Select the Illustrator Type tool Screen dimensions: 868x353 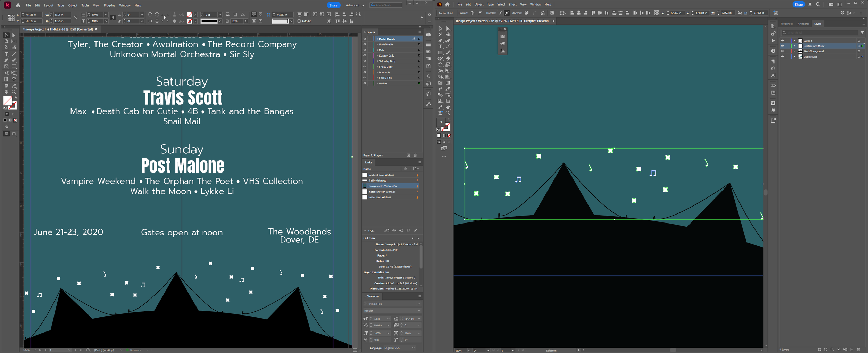(x=440, y=47)
